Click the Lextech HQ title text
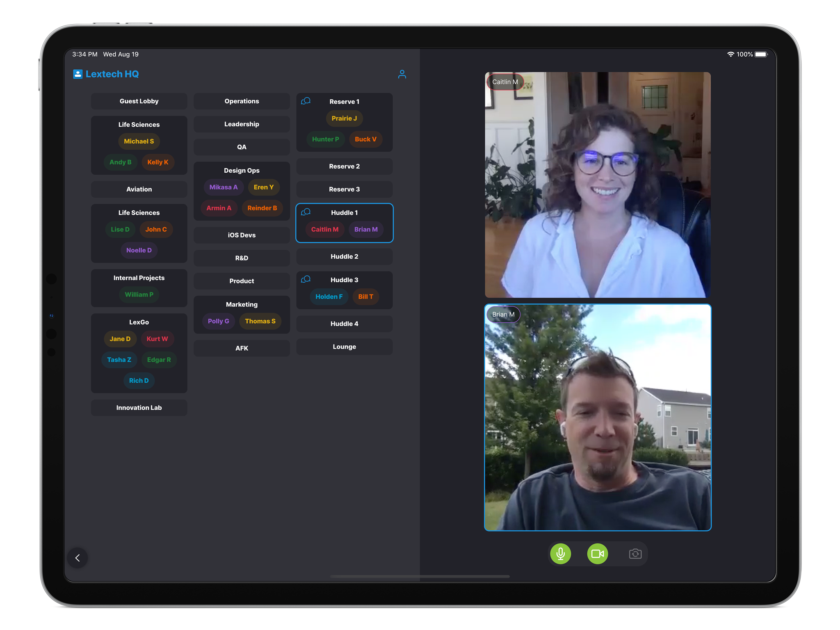This screenshot has width=840, height=630. tap(112, 74)
